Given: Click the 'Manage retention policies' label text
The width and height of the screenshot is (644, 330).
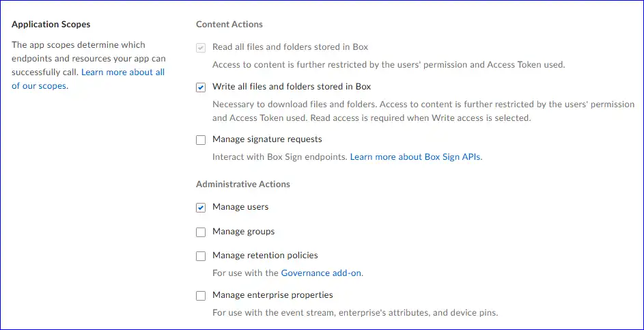Looking at the screenshot, I should click(265, 256).
